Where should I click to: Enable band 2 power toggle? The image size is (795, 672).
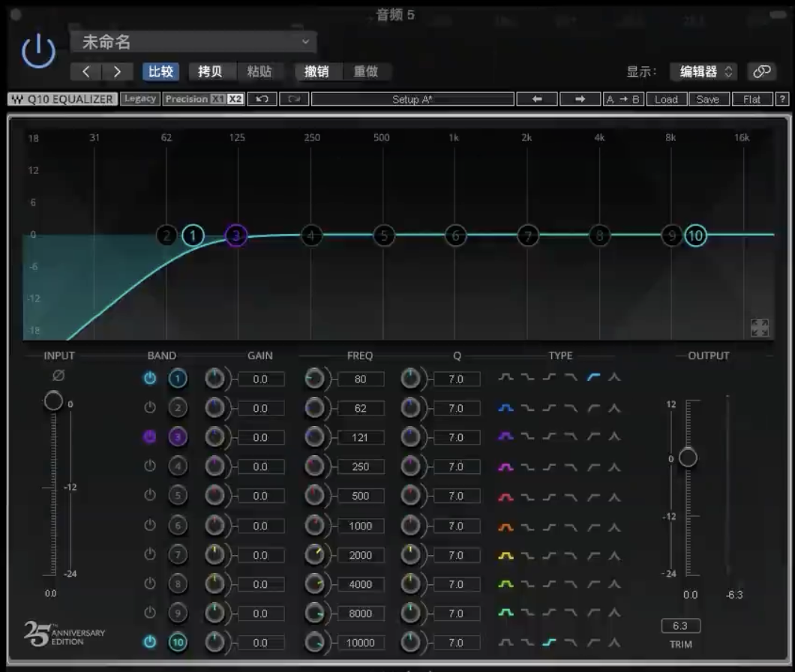click(x=150, y=408)
